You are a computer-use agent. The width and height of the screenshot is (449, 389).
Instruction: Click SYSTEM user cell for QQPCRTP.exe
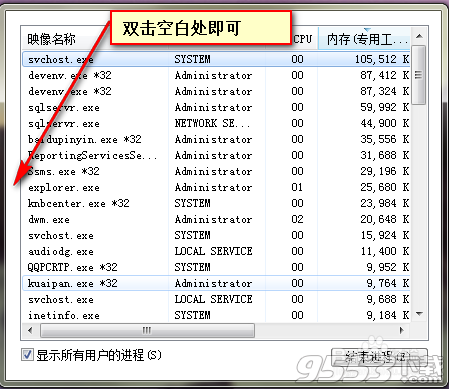tap(192, 267)
